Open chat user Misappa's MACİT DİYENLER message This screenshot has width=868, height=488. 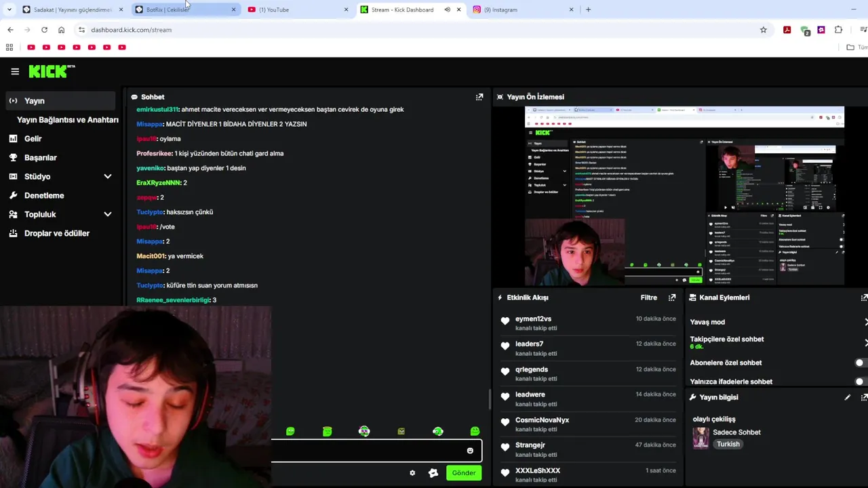click(x=222, y=124)
